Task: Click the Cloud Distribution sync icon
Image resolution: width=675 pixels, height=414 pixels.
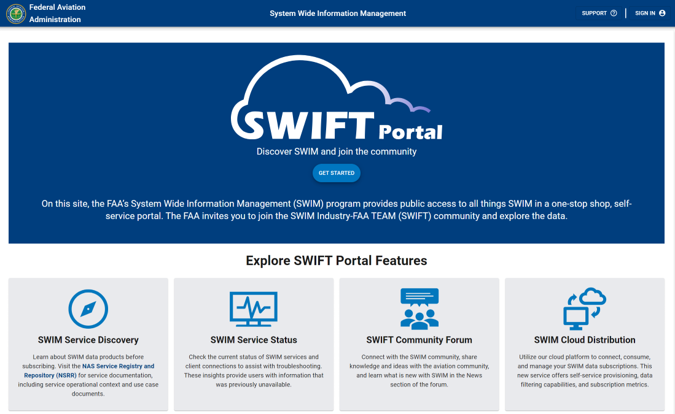Action: tap(585, 309)
